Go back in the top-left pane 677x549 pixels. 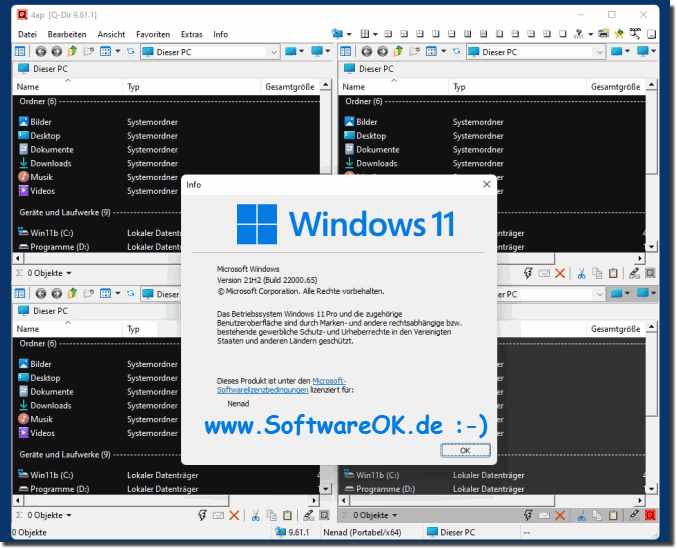(x=41, y=52)
